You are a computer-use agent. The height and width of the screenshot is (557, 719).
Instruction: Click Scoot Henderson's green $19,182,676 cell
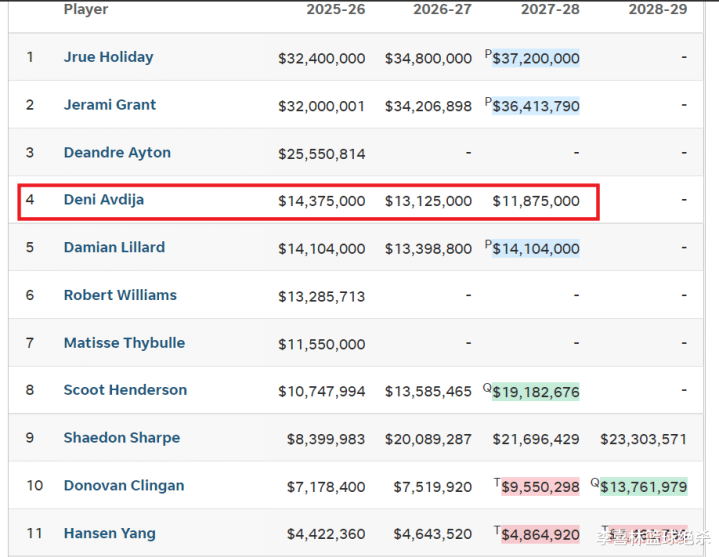click(536, 392)
